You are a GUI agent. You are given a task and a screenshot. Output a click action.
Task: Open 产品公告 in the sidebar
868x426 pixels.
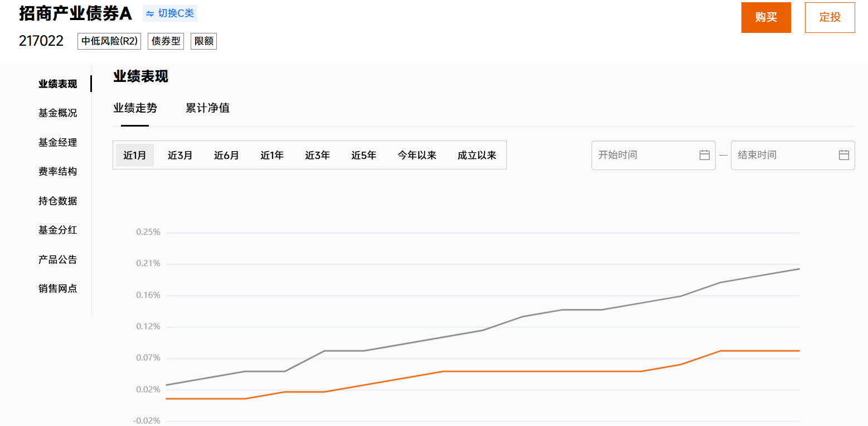tap(57, 260)
